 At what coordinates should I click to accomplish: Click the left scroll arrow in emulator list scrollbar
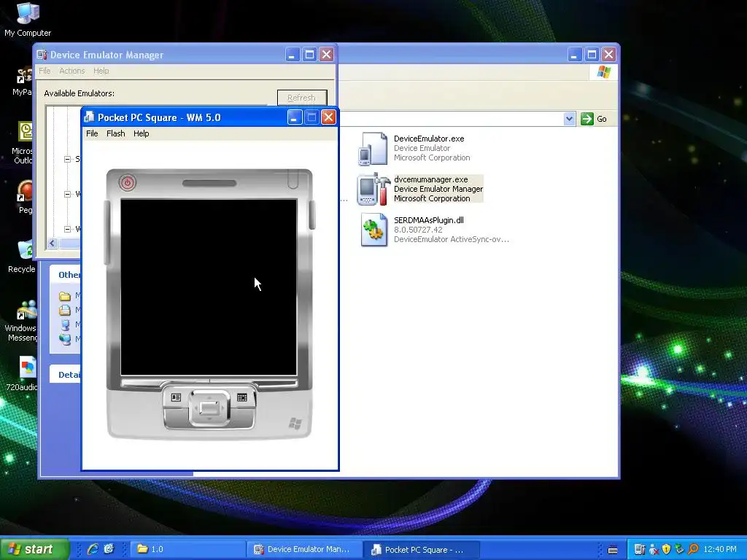pyautogui.click(x=53, y=244)
